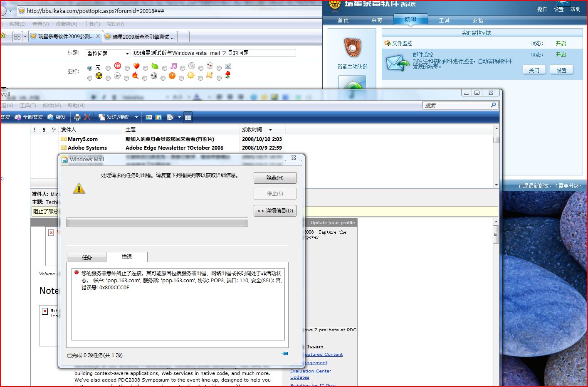Switch to the 瑞星2009版查杀引擎测试 browser tab

point(140,37)
